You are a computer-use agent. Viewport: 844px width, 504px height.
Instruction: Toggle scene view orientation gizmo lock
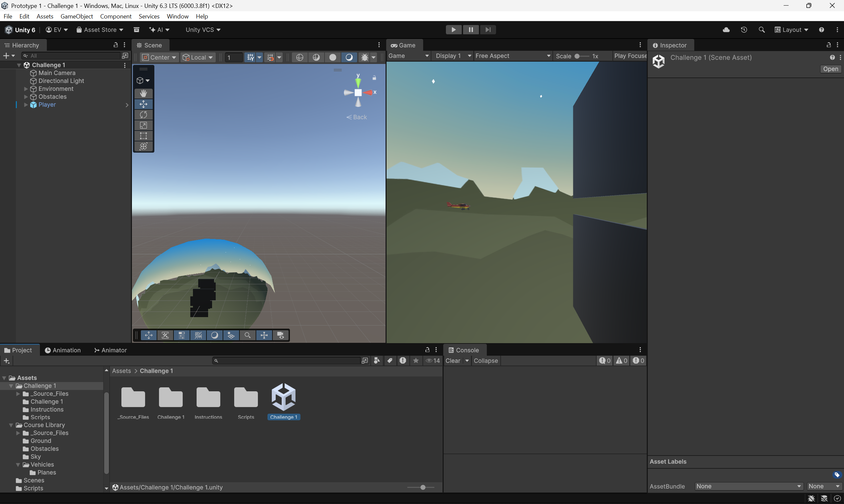pos(374,78)
